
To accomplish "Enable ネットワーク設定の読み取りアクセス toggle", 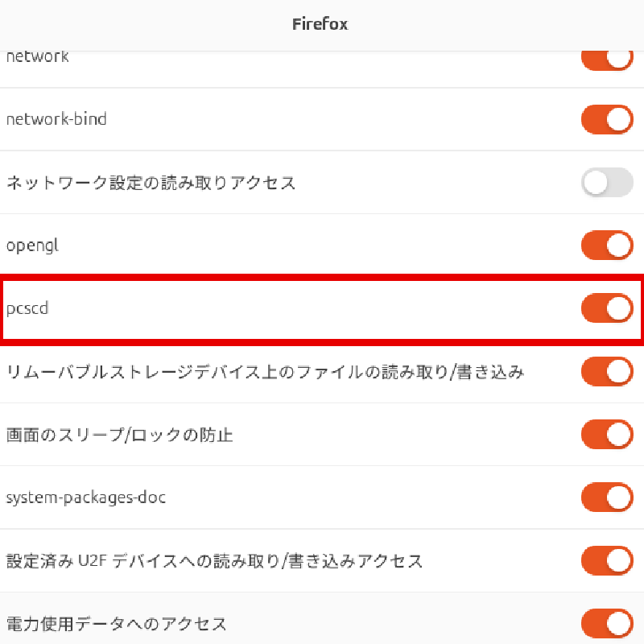I will [607, 183].
